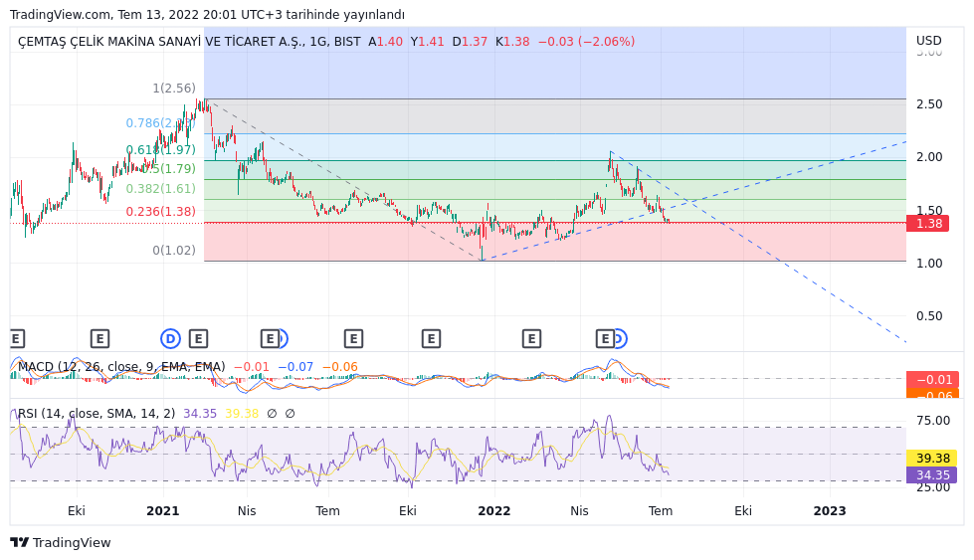Click the 2.50 price axis label
The width and height of the screenshot is (974, 560).
pos(929,104)
